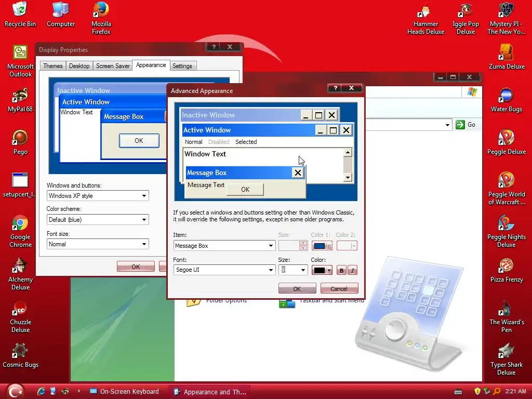Click Window Text in Advanced Appearance preview

click(x=205, y=154)
